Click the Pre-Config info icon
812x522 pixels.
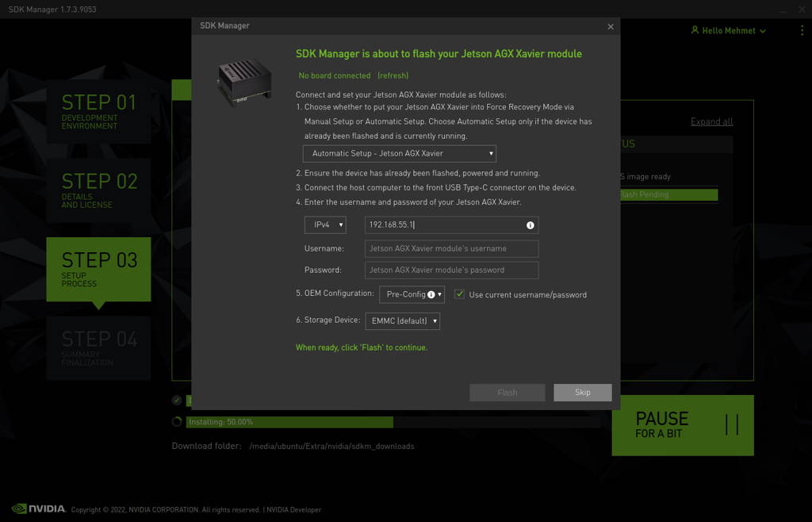[431, 294]
